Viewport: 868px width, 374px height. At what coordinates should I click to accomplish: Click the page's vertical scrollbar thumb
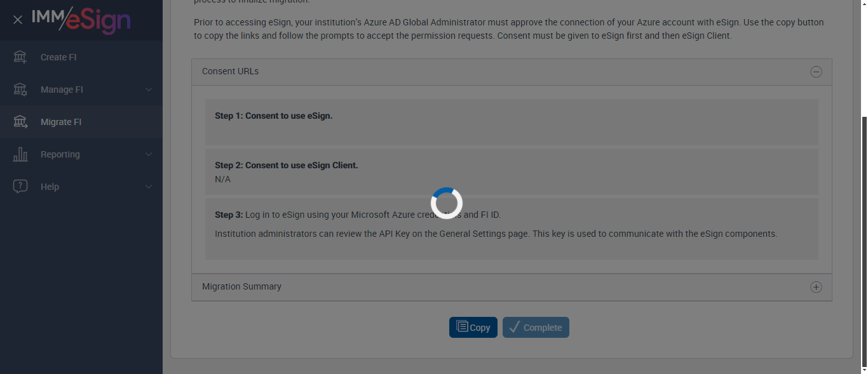pos(864,241)
